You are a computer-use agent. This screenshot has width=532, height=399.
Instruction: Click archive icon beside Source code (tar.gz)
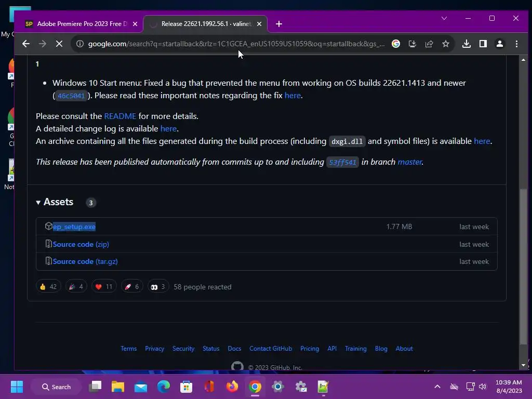tap(48, 261)
